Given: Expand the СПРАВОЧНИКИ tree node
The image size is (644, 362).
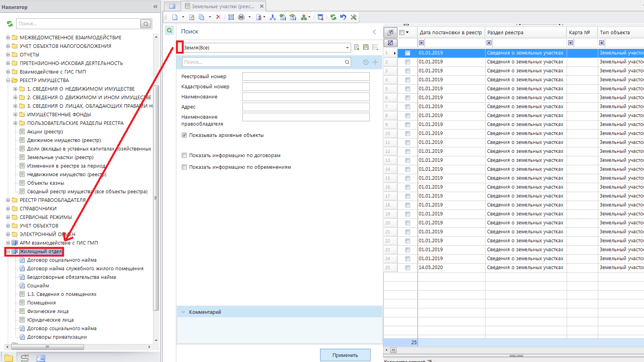Looking at the screenshot, I should 8,208.
